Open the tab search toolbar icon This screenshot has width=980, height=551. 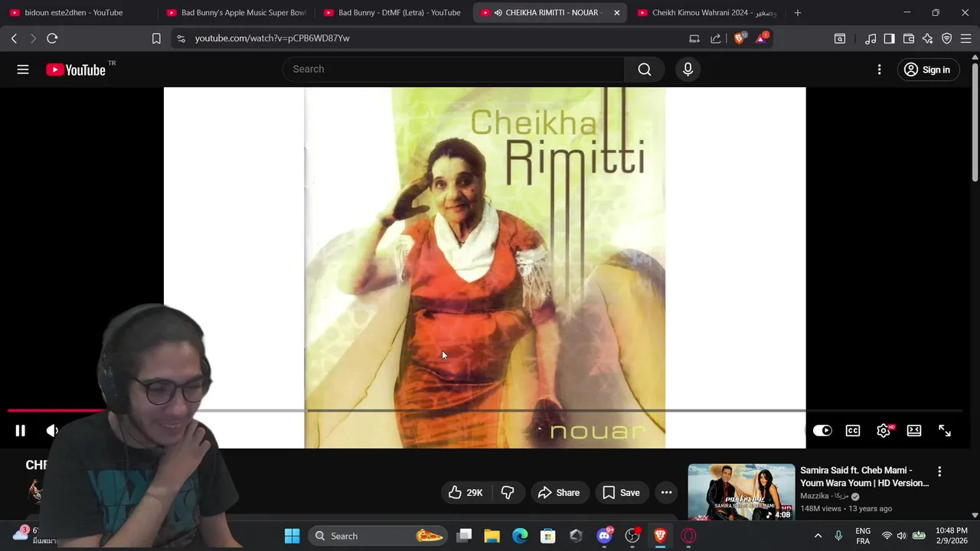[x=840, y=38]
